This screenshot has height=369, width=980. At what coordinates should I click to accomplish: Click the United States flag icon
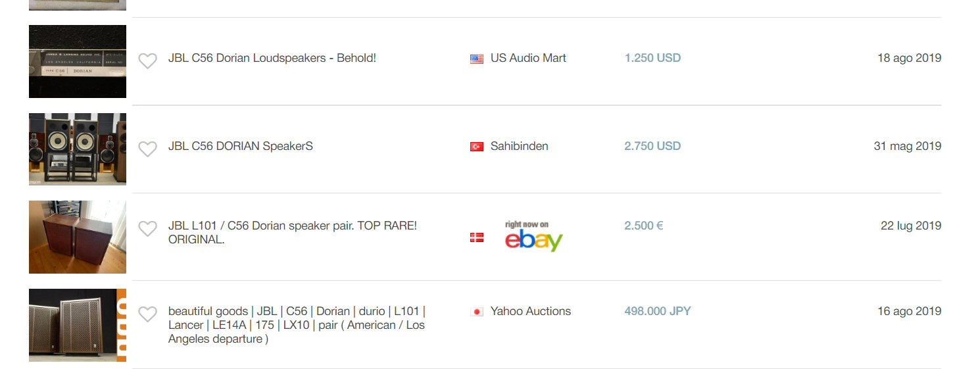point(477,59)
